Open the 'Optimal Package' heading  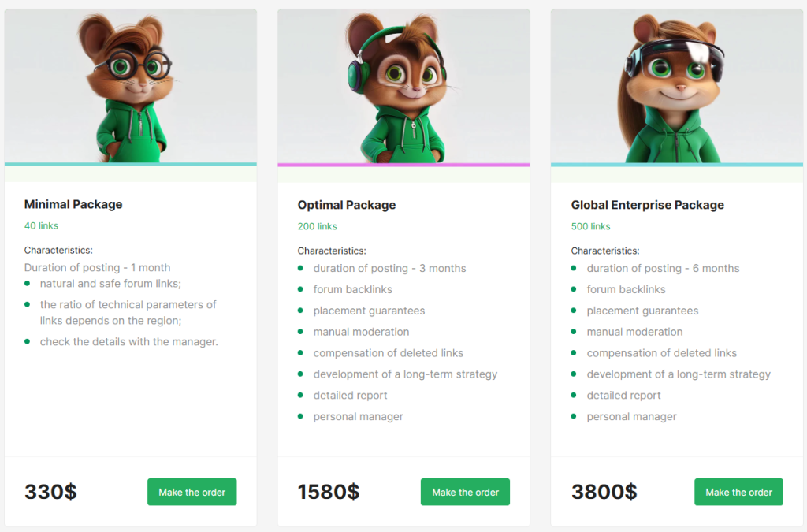click(347, 205)
